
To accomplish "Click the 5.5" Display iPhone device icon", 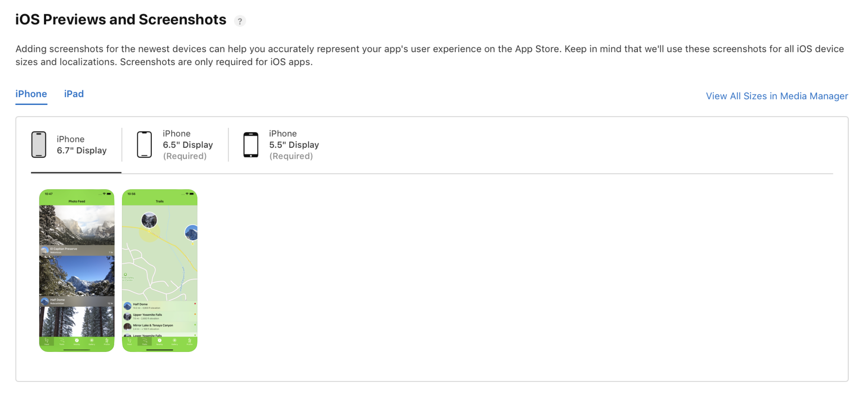I will coord(250,144).
